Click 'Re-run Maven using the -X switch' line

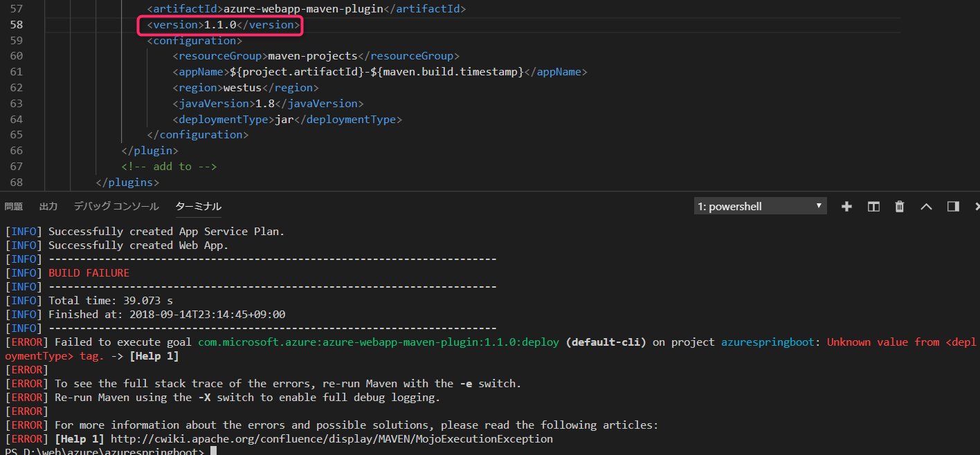[x=247, y=398]
